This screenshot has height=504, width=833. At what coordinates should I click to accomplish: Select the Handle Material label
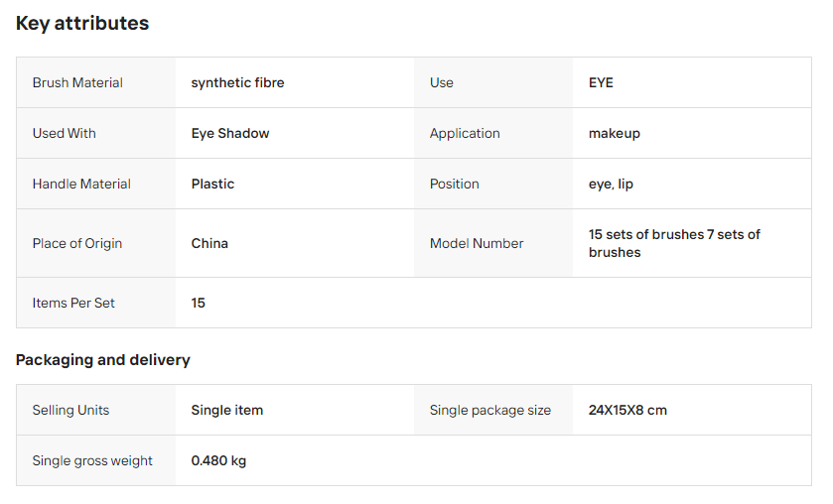[81, 184]
